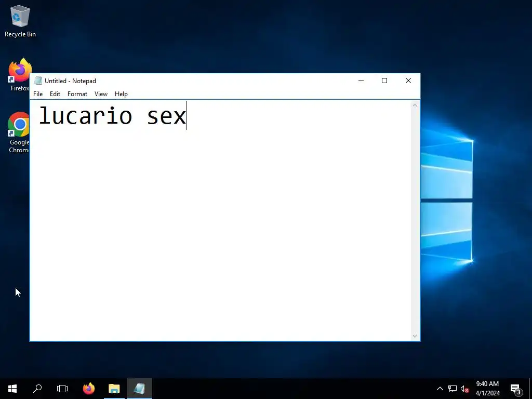Open the Windows Start menu
This screenshot has width=532, height=399.
12,389
